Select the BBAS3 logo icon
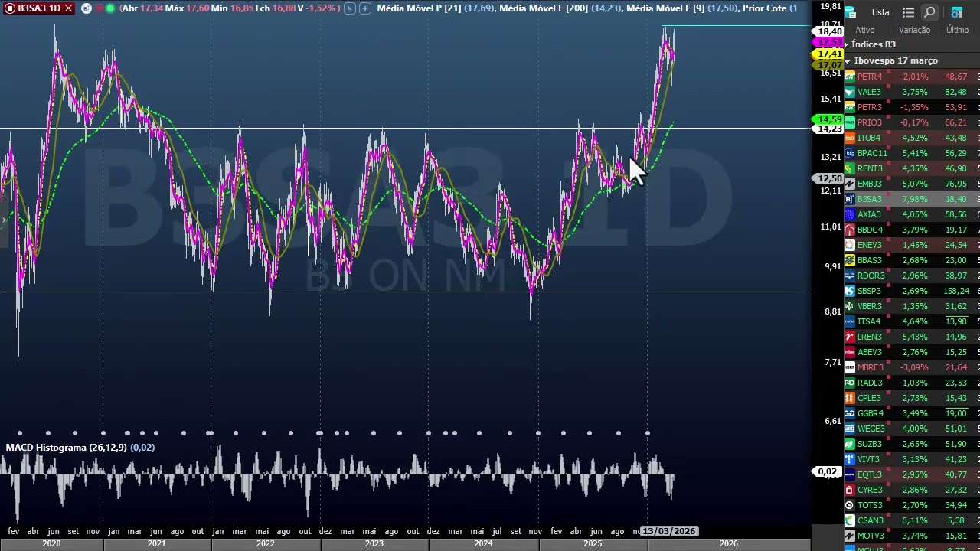The height and width of the screenshot is (551, 980). click(x=850, y=260)
